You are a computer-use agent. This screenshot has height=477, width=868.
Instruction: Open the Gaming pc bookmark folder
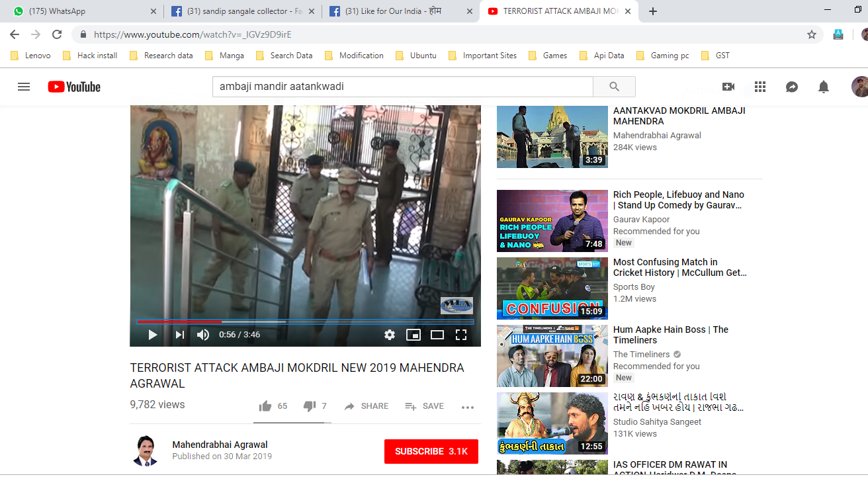[662, 56]
